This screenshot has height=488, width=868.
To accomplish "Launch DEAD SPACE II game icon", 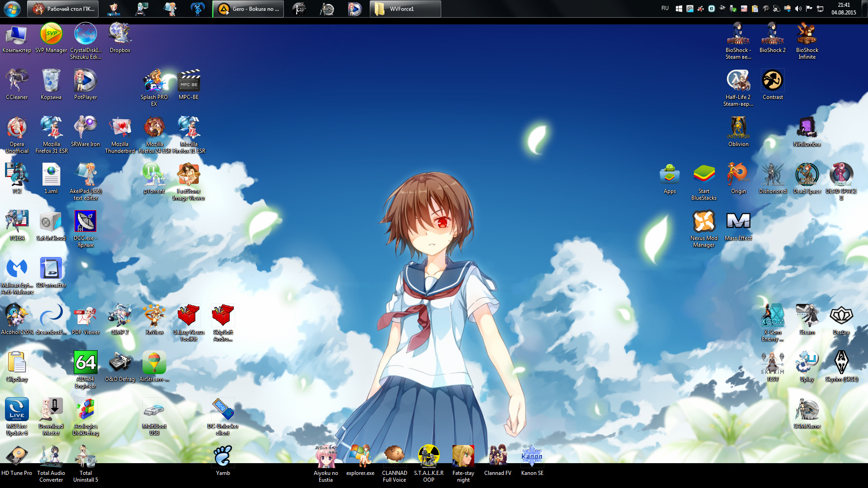I will [841, 182].
